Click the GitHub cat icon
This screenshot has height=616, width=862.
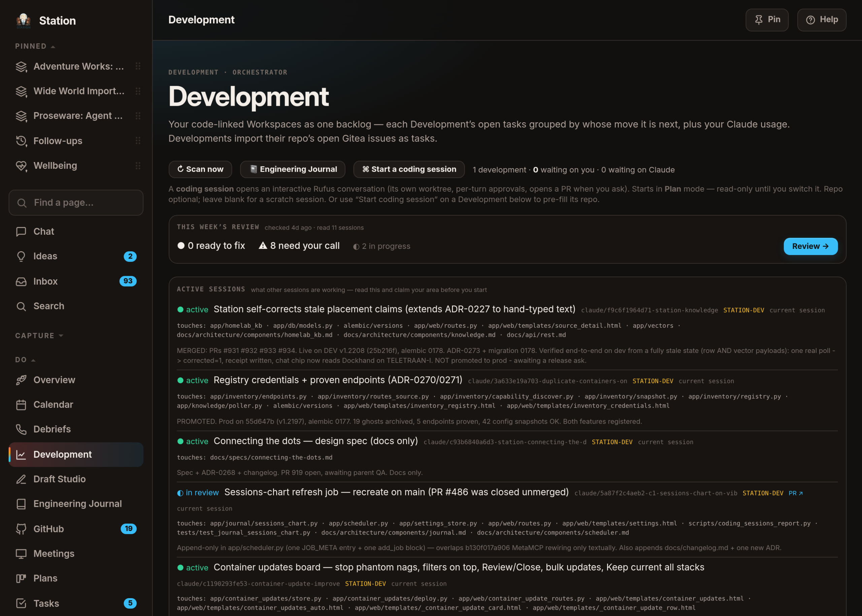point(21,529)
